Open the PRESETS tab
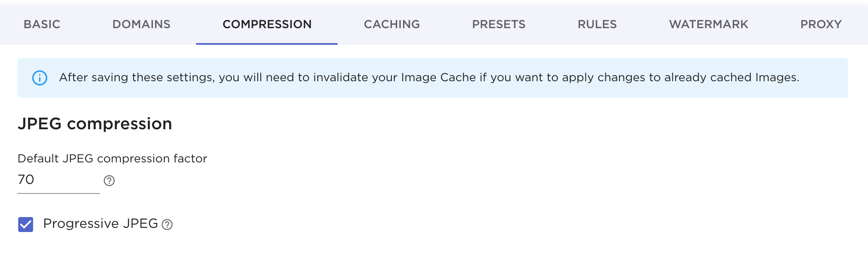Viewport: 868px width, 261px height. coord(499,24)
